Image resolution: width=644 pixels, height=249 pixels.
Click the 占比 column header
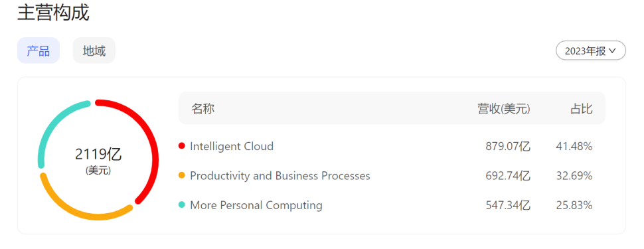(581, 109)
